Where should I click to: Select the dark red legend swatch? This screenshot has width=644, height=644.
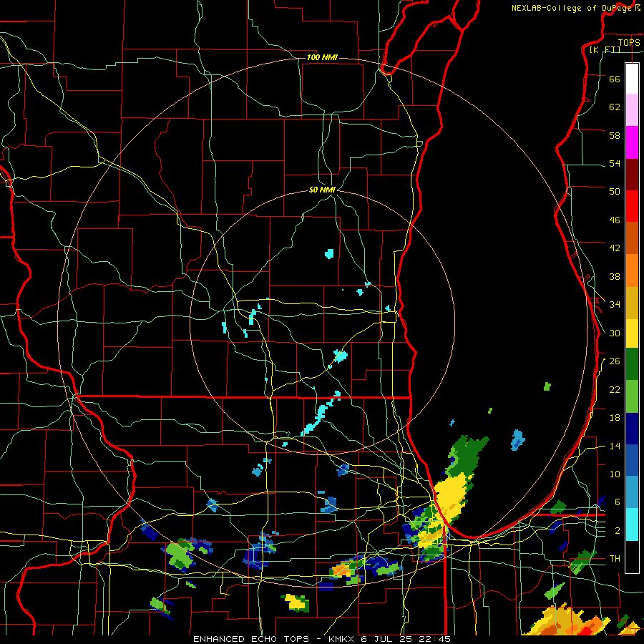632,175
